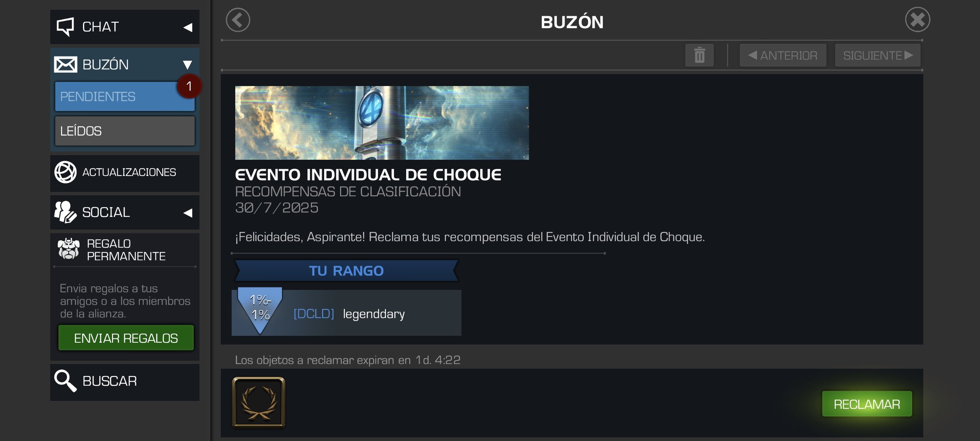The height and width of the screenshot is (441, 980).
Task: Click the back arrow icon beside Buzón title
Action: click(238, 20)
